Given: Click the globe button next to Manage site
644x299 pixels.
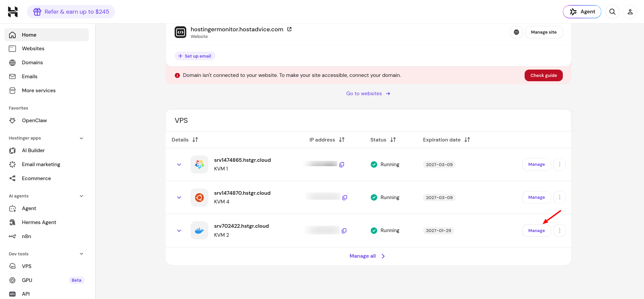Looking at the screenshot, I should point(516,32).
